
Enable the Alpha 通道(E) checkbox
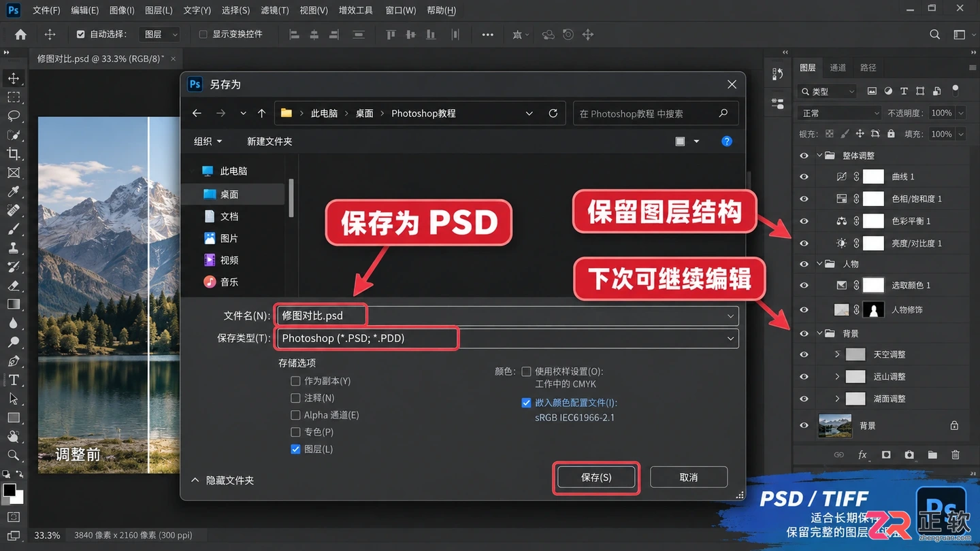(295, 415)
